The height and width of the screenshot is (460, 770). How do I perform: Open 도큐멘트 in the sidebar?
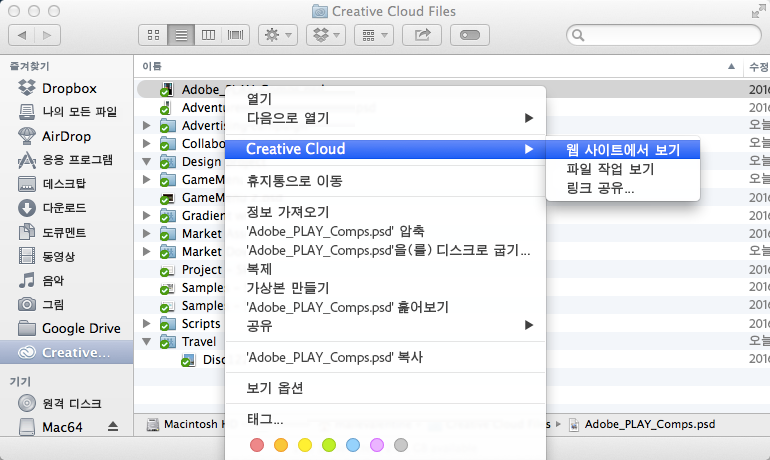click(x=52, y=232)
